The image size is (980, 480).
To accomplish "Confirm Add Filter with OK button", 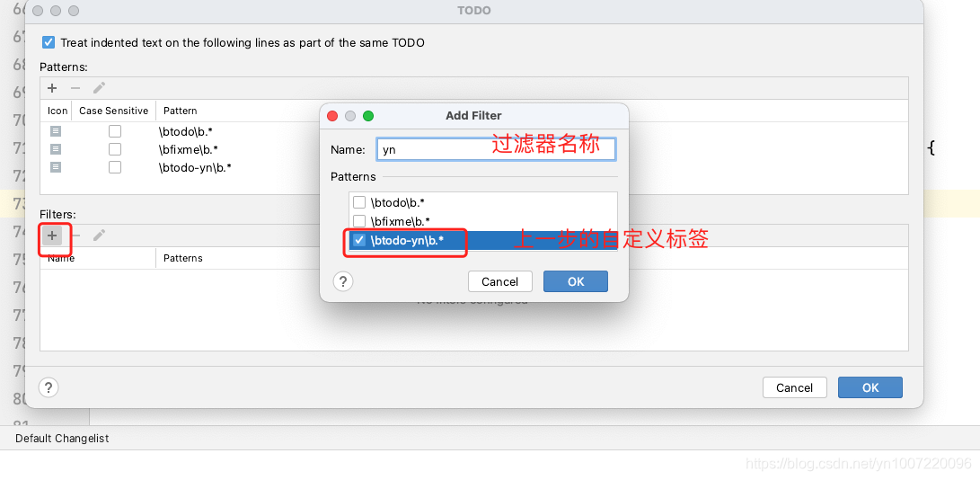I will click(x=576, y=281).
